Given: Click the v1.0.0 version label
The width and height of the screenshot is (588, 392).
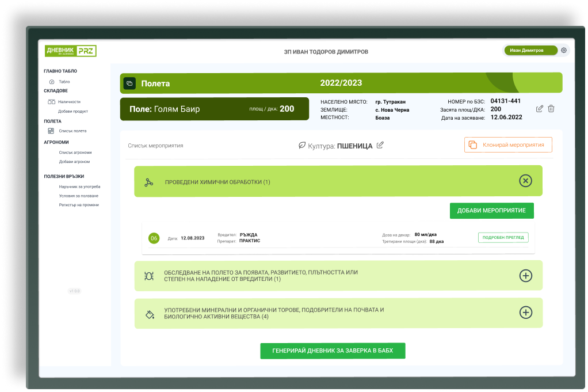Looking at the screenshot, I should tap(74, 291).
